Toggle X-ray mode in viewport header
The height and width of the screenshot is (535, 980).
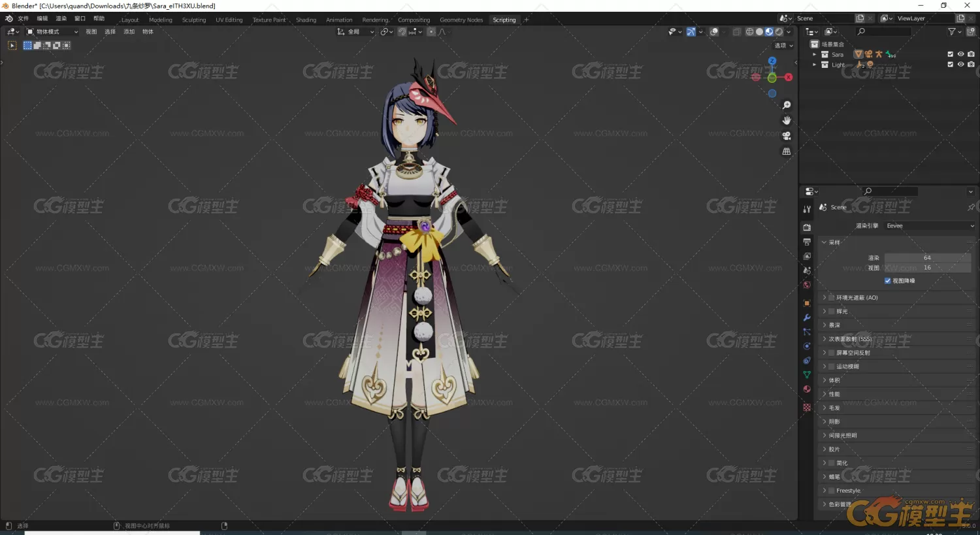(737, 31)
